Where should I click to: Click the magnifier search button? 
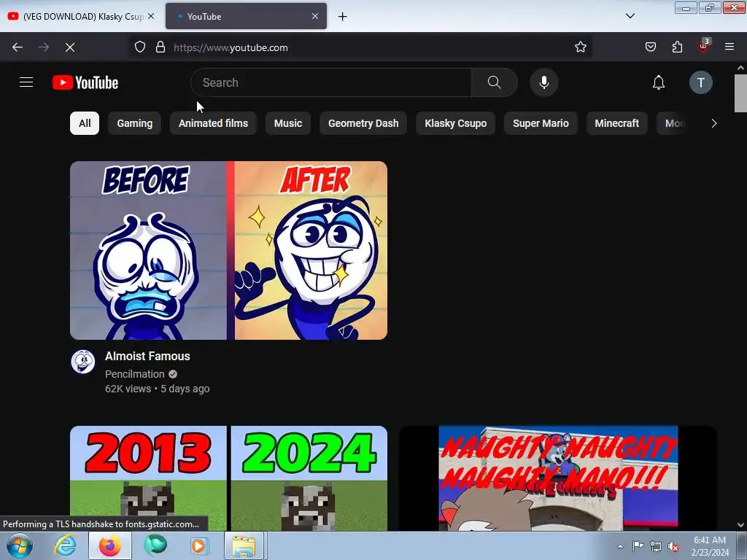(x=494, y=82)
